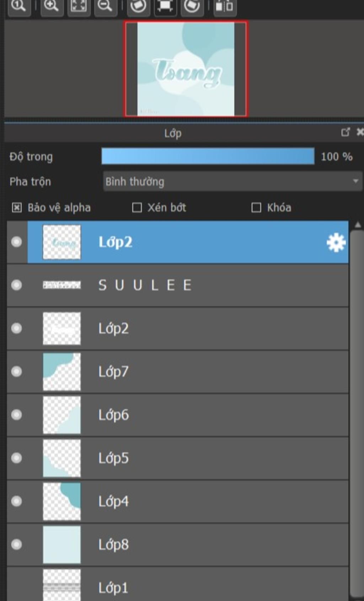This screenshot has height=601, width=364.
Task: Pop out the Lớp panel
Action: coord(345,132)
